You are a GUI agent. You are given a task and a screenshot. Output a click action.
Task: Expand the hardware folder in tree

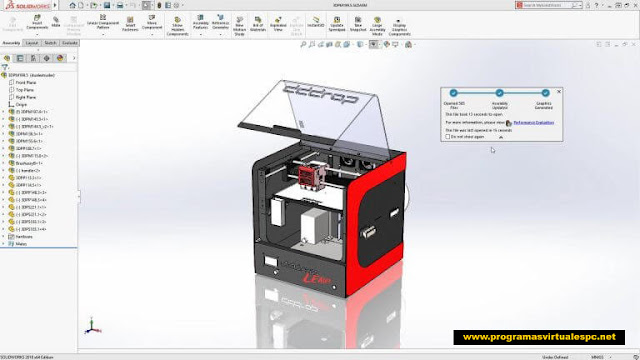pos(4,236)
